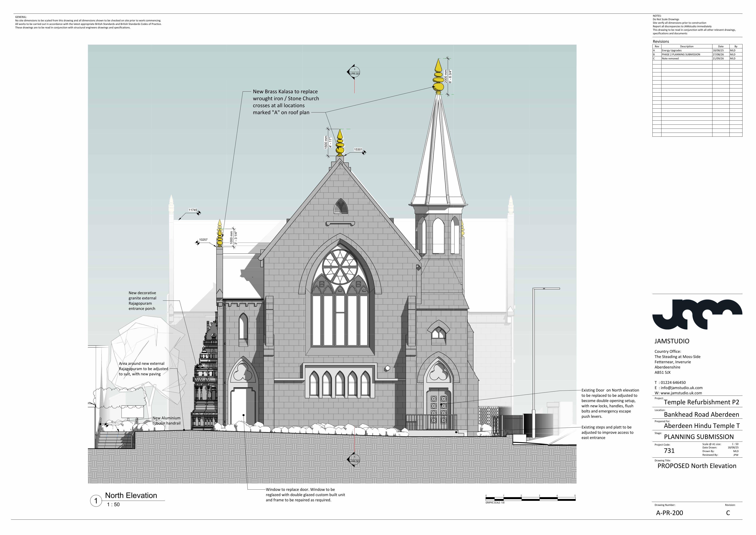This screenshot has height=535, width=756.
Task: Click the project code 731
Action: (669, 451)
